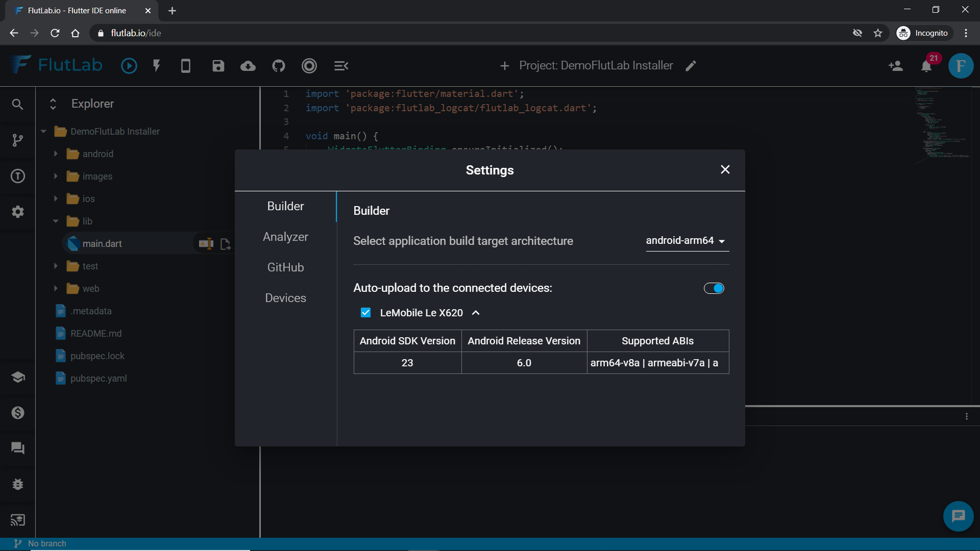Image resolution: width=980 pixels, height=551 pixels.
Task: Expand the android folder
Action: 56,154
